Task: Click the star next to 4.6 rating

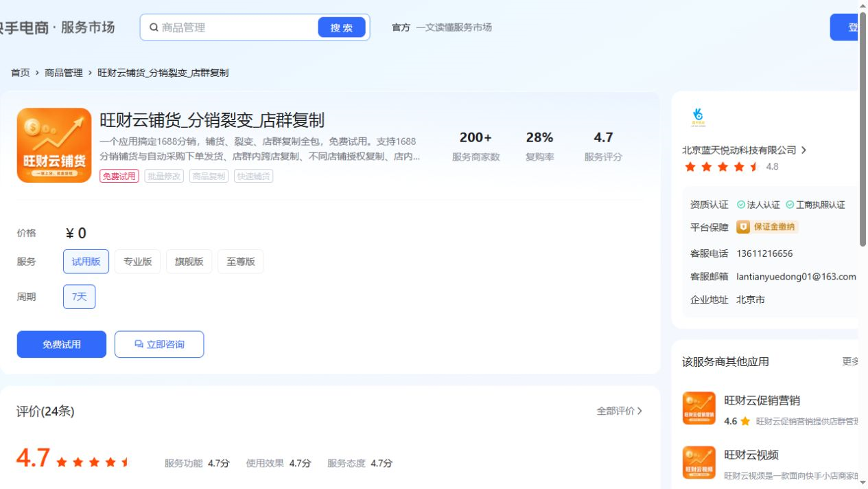Action: 745,421
